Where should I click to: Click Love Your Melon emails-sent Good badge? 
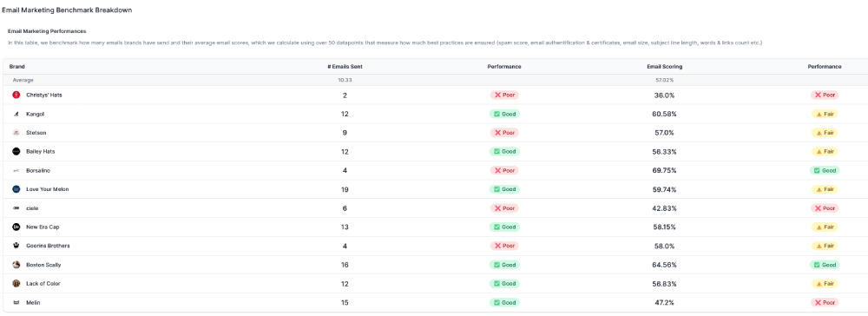pyautogui.click(x=504, y=189)
